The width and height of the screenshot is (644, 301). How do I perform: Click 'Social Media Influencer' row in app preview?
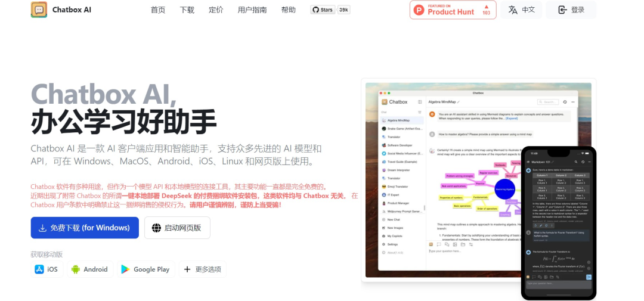coord(401,153)
